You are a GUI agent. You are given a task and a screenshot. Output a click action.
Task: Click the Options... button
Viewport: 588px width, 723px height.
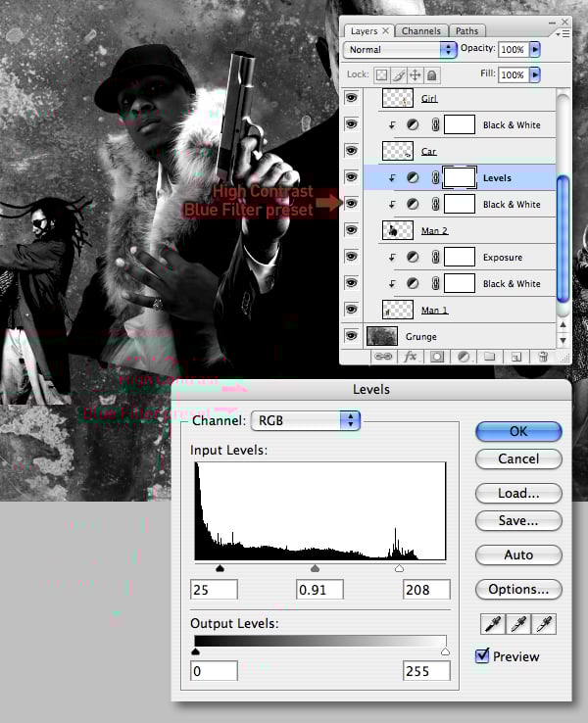click(x=518, y=590)
